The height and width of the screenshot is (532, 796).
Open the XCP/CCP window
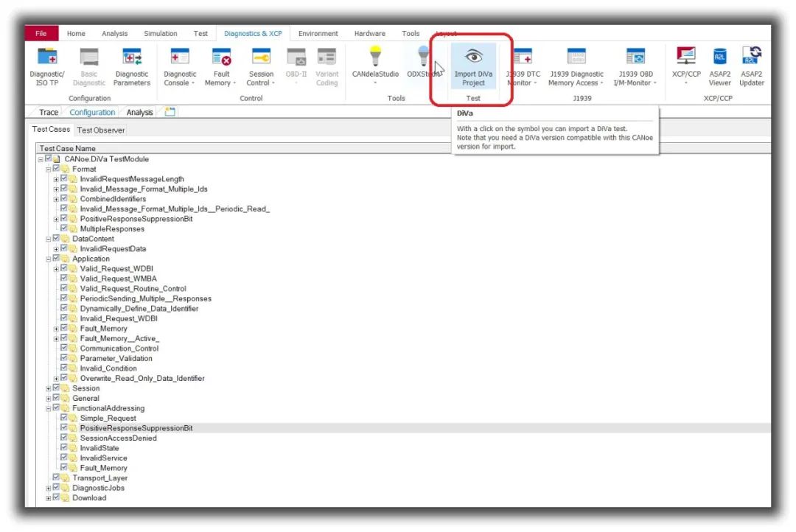tap(686, 66)
